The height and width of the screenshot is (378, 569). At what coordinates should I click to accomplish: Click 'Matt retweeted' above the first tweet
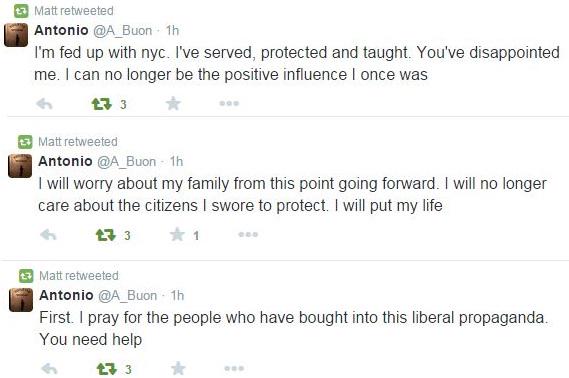pos(74,11)
